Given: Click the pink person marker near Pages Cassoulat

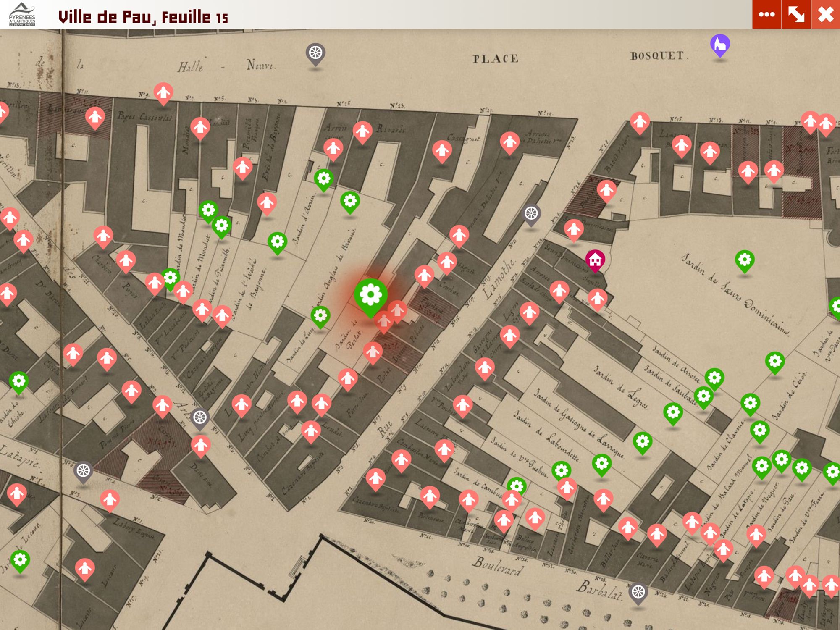Looking at the screenshot, I should [x=95, y=117].
